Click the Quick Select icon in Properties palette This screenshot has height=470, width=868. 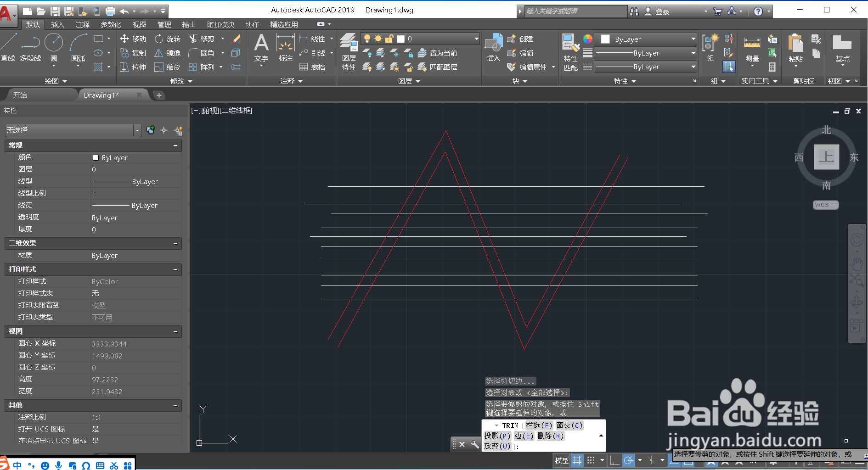(x=178, y=131)
